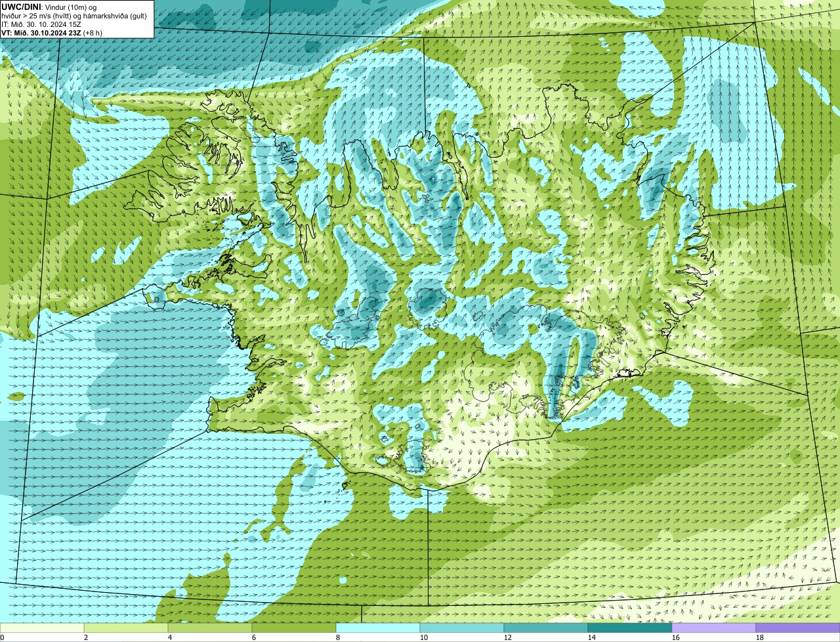
Task: Click the legend tick label "16"
Action: 676,637
